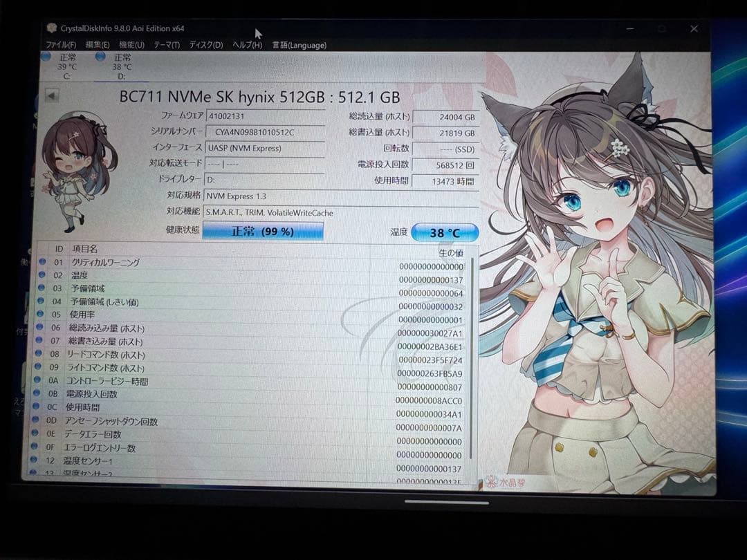Select the 温度センサー1 attribute name
This screenshot has width=747, height=560.
(88, 461)
